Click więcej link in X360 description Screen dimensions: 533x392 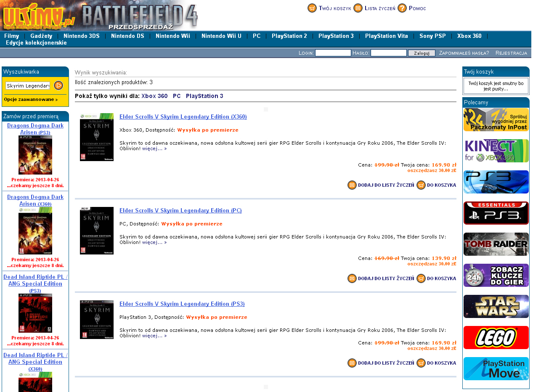point(154,148)
